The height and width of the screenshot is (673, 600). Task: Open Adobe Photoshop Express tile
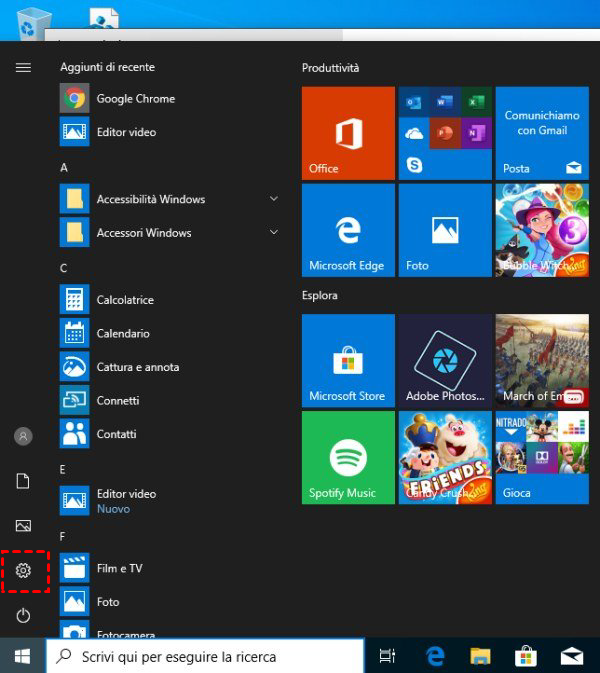pos(445,360)
